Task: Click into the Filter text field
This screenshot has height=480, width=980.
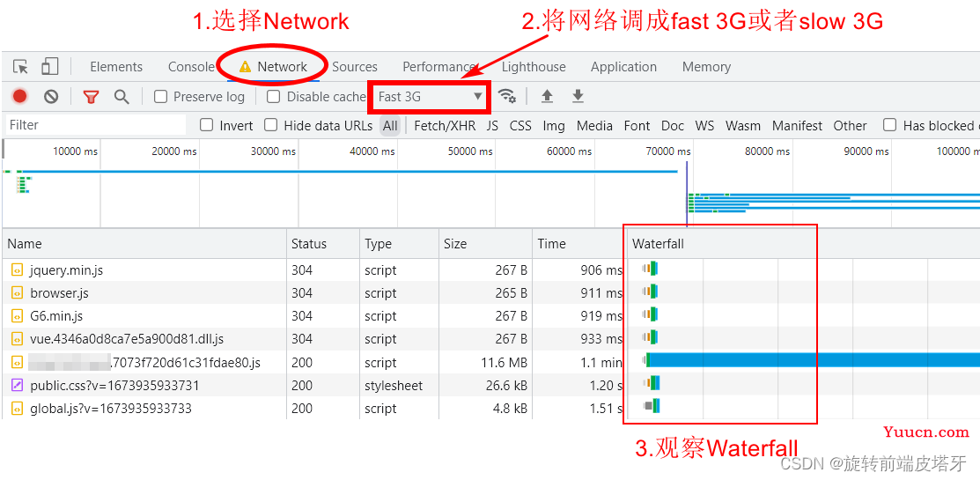Action: tap(96, 125)
